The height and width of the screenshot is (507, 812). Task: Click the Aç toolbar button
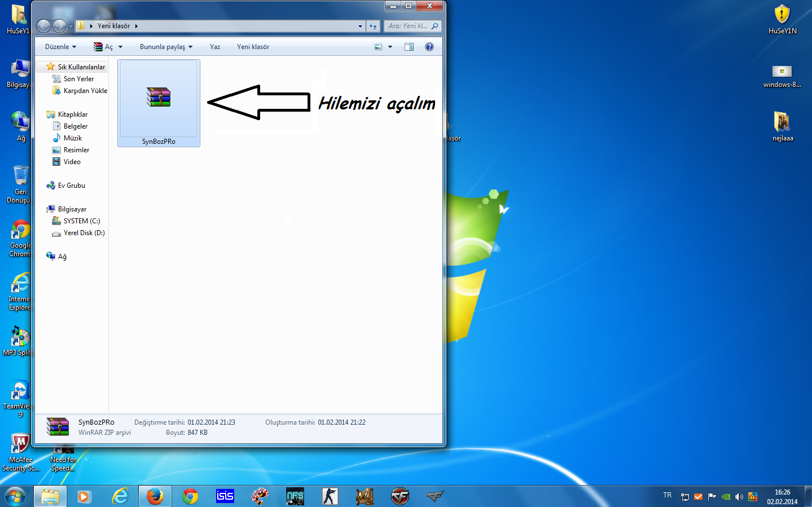point(103,47)
